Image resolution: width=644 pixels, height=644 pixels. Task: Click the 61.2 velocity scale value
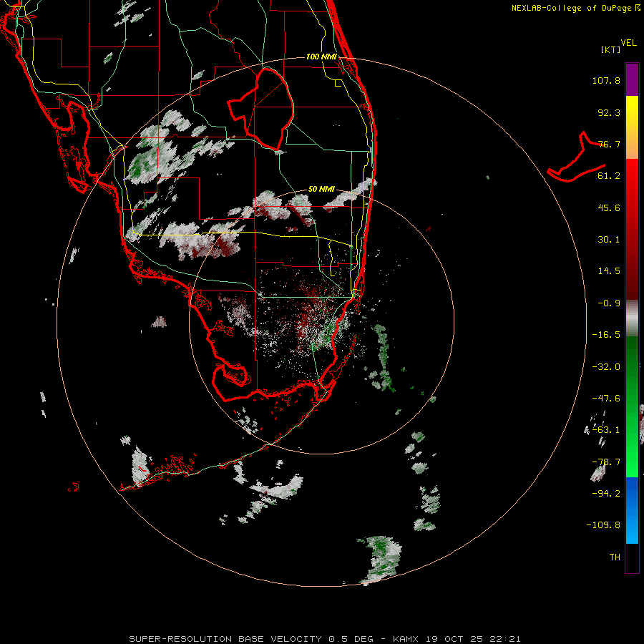click(609, 176)
